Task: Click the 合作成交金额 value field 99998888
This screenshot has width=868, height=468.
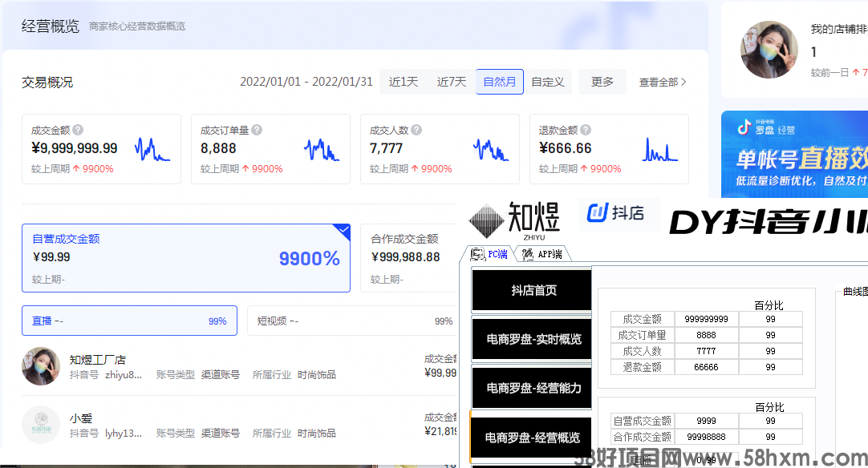Action: point(707,437)
